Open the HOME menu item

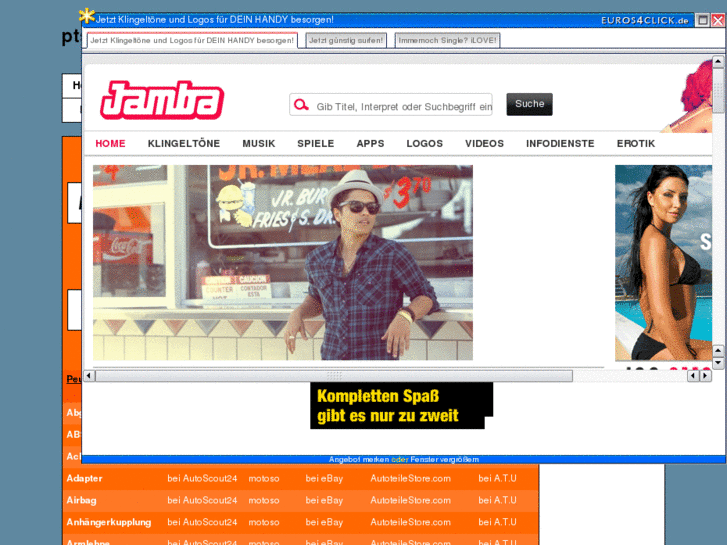click(110, 144)
